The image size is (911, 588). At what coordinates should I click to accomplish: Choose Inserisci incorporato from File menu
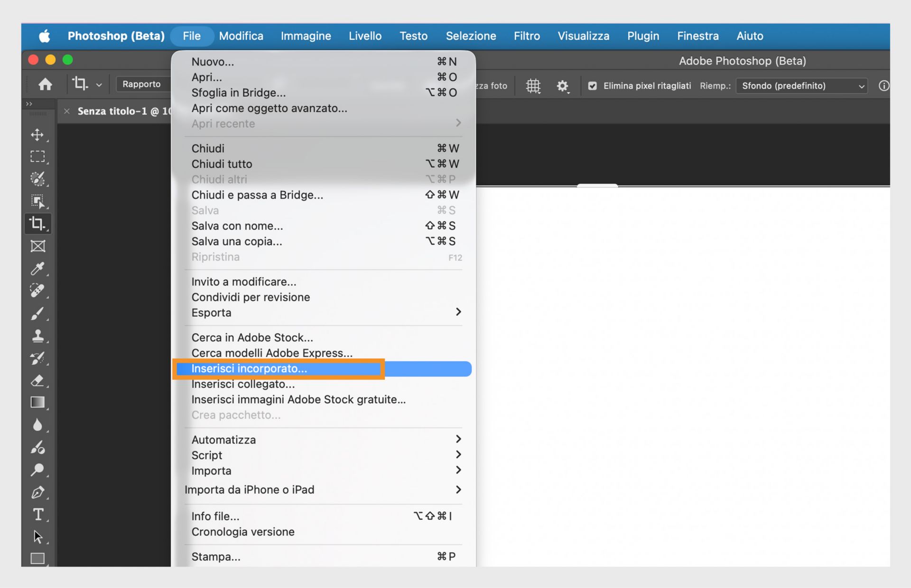[249, 368]
